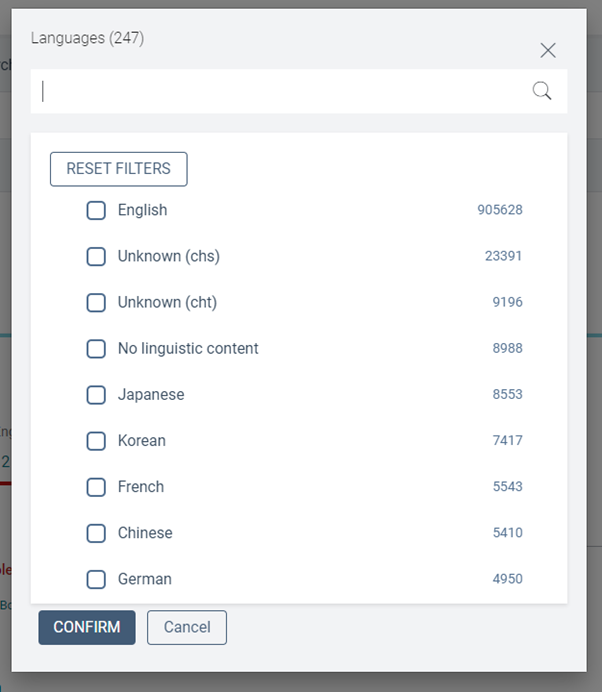602x692 pixels.
Task: Click the French language label
Action: point(141,487)
